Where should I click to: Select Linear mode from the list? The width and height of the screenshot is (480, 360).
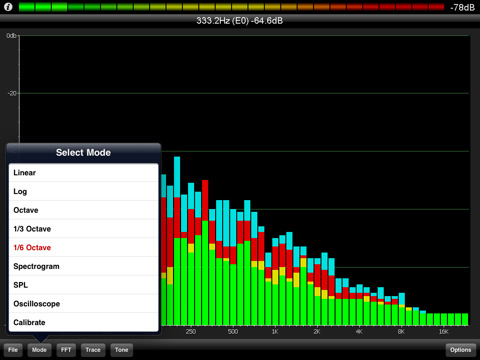click(83, 173)
